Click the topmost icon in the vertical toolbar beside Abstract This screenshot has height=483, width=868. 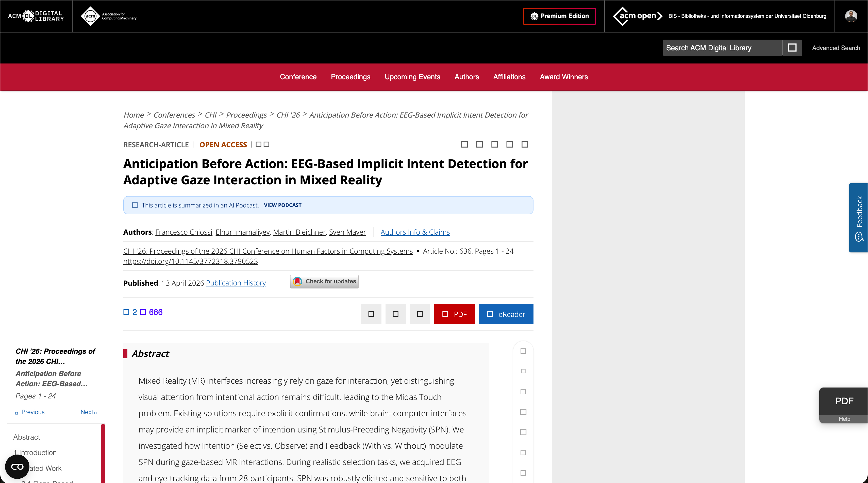[x=523, y=351]
